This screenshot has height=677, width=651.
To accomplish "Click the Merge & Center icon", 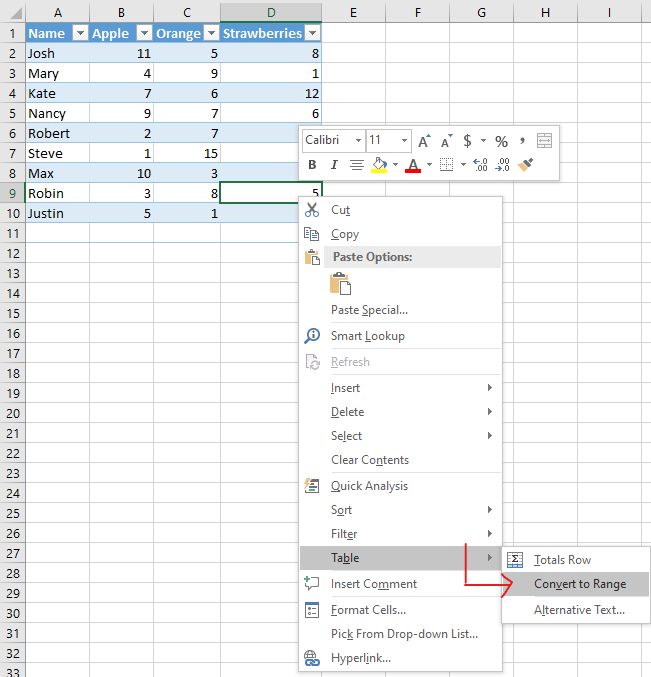I will pos(544,141).
